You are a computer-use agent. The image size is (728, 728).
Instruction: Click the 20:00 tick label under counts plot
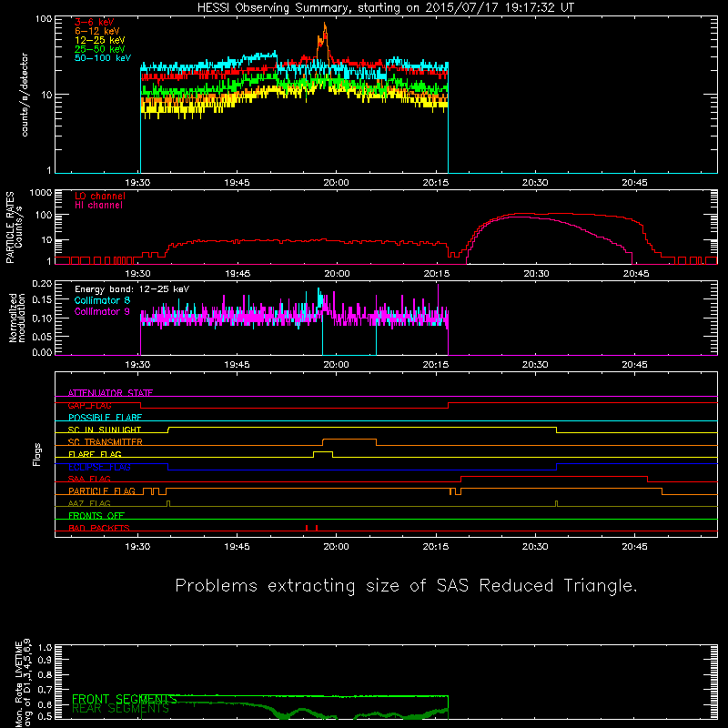(x=336, y=183)
